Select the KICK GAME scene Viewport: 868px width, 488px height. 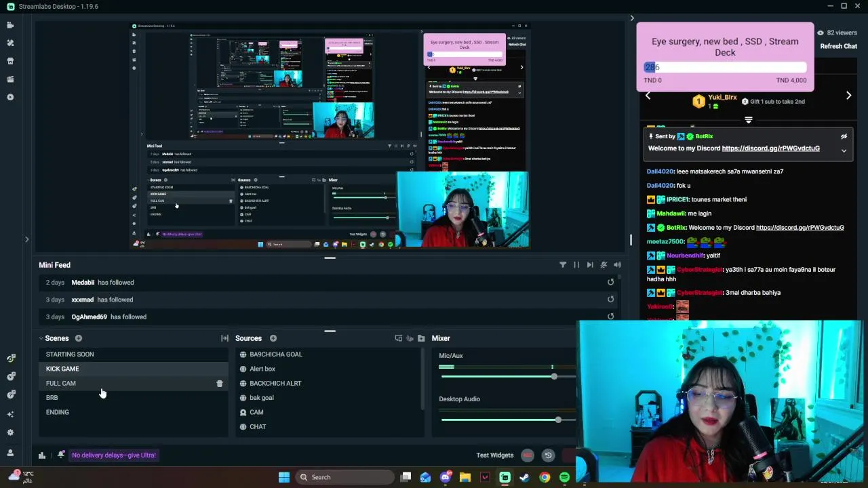[134, 369]
